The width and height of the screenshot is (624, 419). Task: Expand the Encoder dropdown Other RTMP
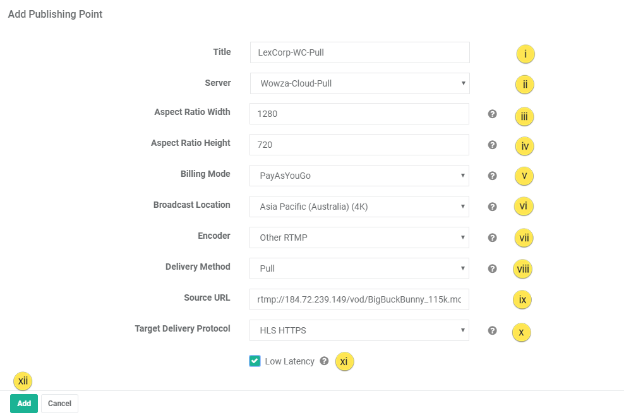coord(358,238)
